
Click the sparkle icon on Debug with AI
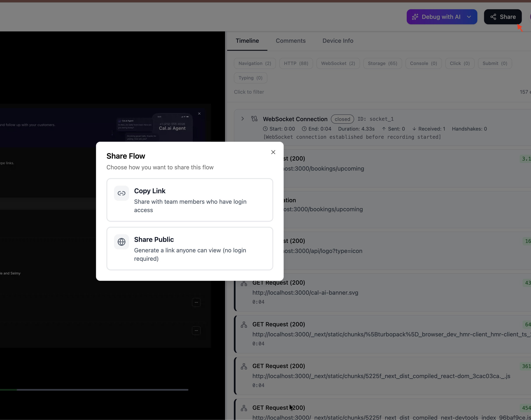(x=415, y=17)
